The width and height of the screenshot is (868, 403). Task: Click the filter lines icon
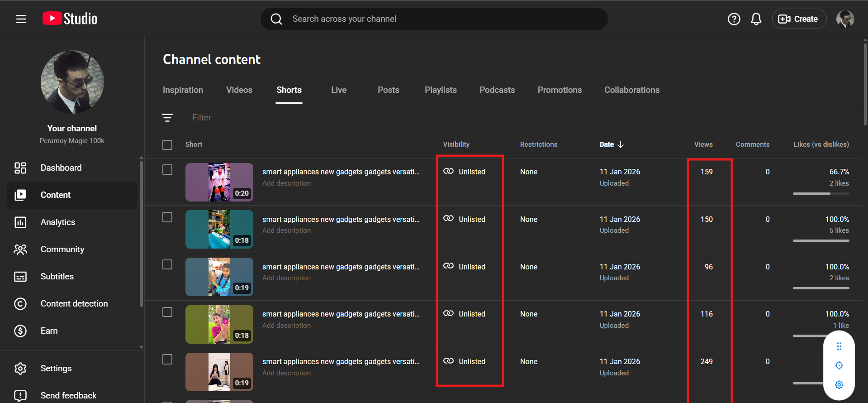[x=167, y=118]
